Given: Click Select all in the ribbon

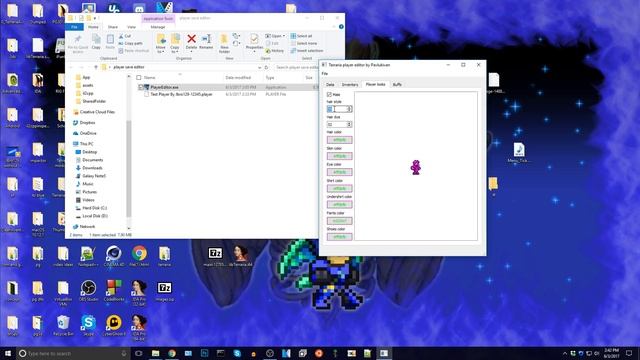Looking at the screenshot, I should click(301, 36).
